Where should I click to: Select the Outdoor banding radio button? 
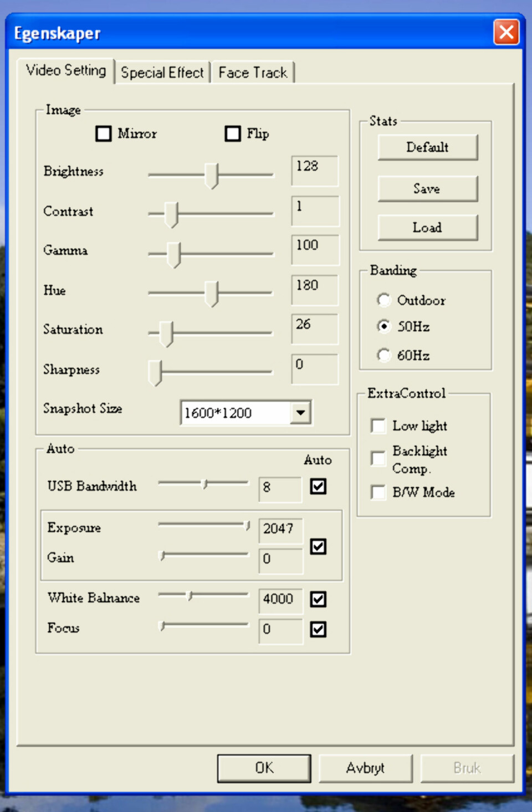pos(383,300)
